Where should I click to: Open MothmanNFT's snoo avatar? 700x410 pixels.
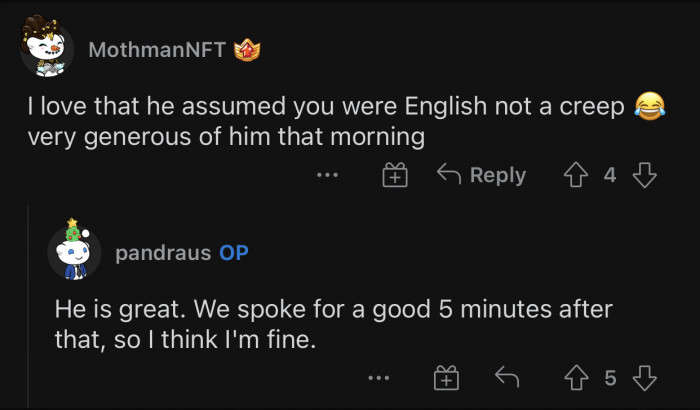point(47,47)
